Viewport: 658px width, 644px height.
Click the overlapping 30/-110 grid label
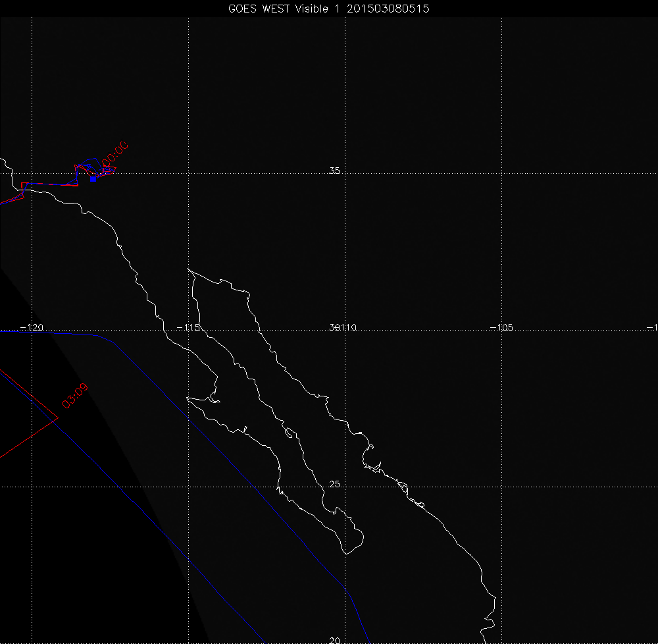[342, 327]
